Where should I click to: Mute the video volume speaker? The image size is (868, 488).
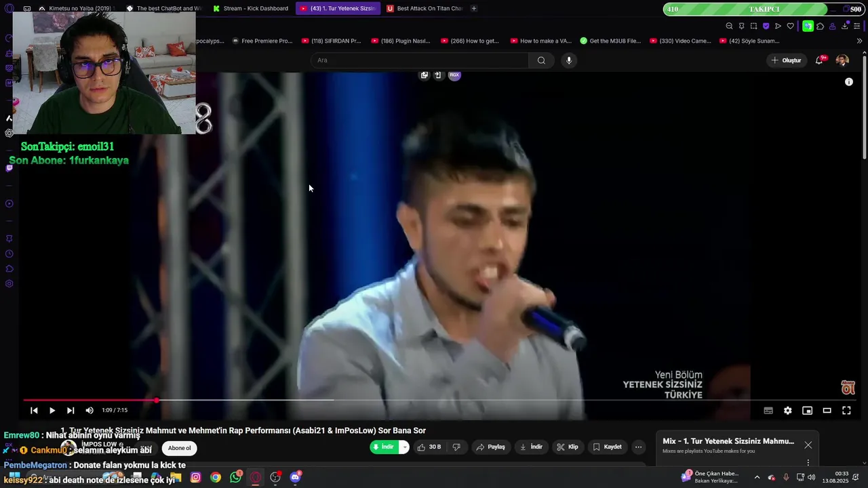[x=90, y=410]
